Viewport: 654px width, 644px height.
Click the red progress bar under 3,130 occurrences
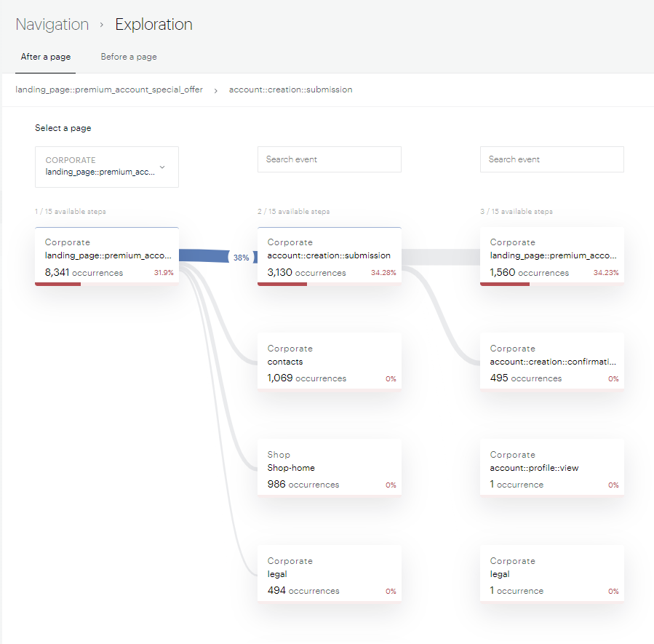click(x=282, y=284)
